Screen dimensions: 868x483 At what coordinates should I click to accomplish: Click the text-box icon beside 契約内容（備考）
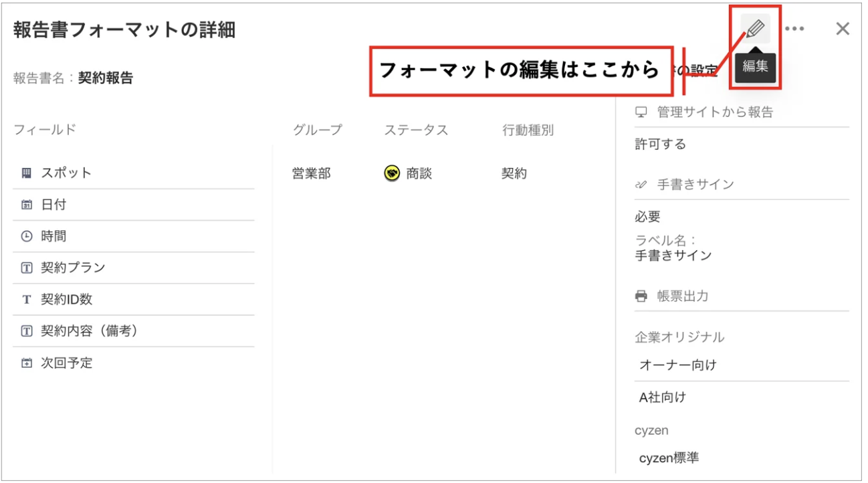pos(27,330)
